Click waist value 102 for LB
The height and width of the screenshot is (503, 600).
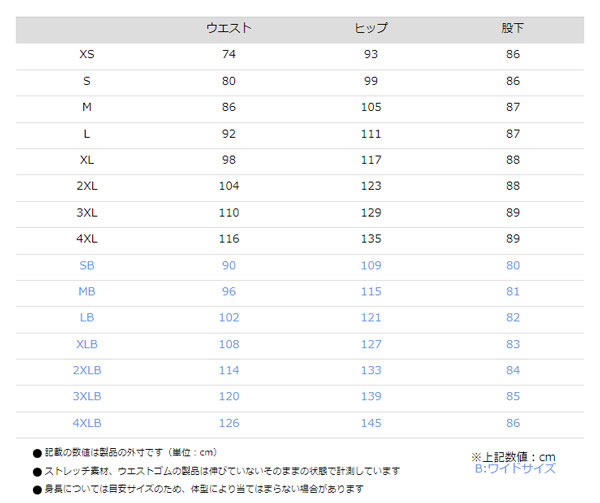[229, 317]
